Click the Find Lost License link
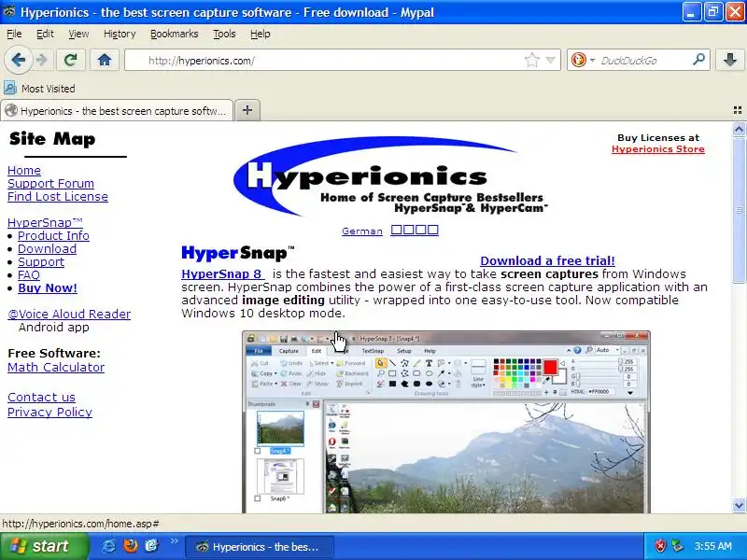 pyautogui.click(x=58, y=197)
